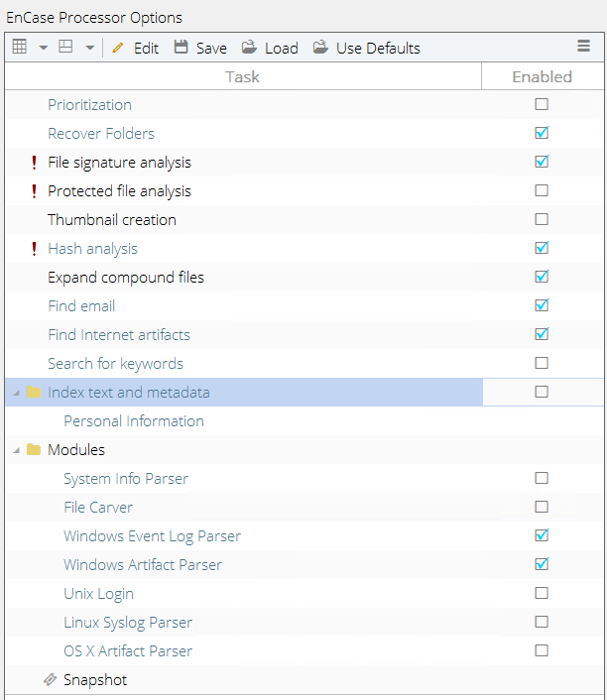The height and width of the screenshot is (700, 607).
Task: Select the Hash analysis task
Action: point(92,249)
